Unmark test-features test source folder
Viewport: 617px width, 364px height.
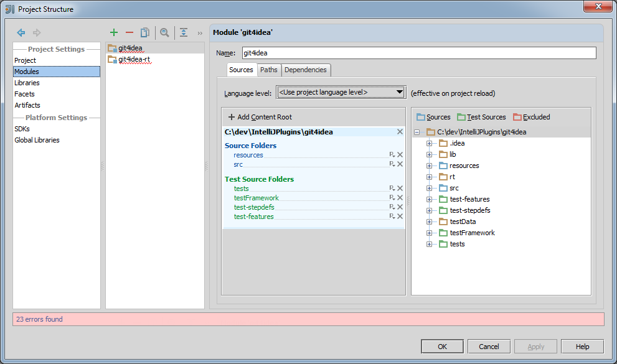point(400,216)
